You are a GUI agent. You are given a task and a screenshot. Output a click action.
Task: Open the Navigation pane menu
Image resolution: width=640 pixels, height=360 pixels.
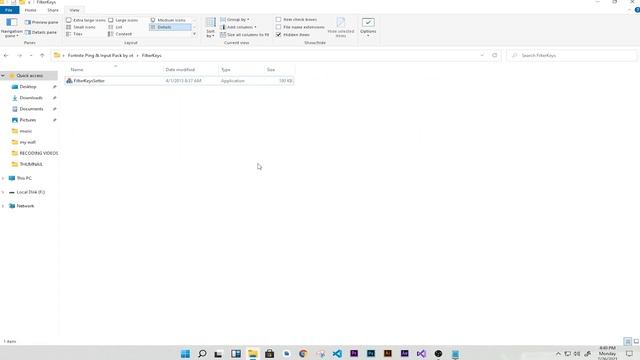tap(11, 28)
